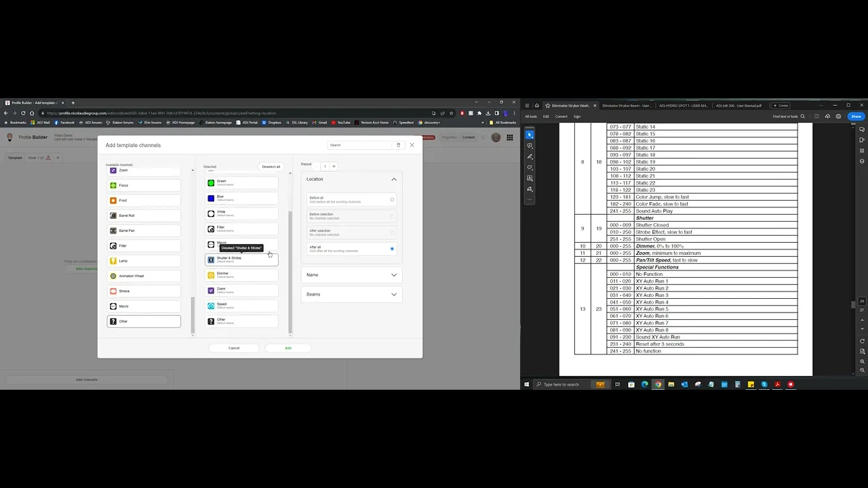The image size is (868, 488).
Task: Switch to ADJ Jolt 300 User Manual tab
Action: tap(740, 106)
